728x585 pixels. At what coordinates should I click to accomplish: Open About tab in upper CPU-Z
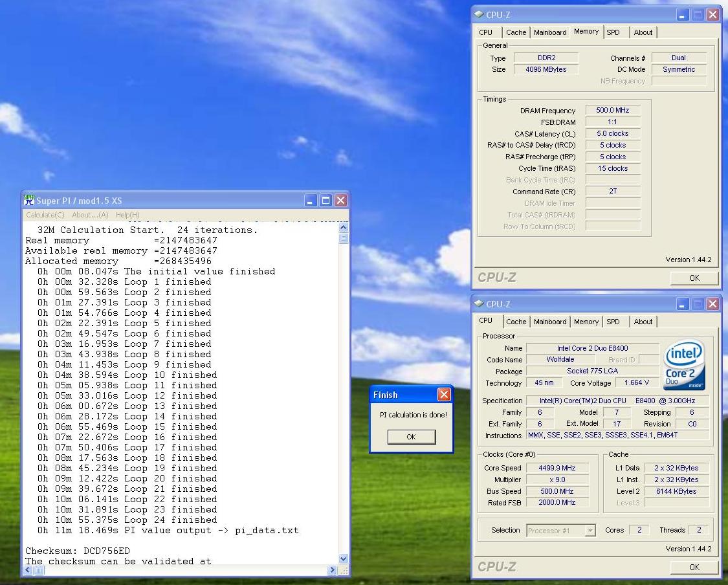[x=643, y=32]
